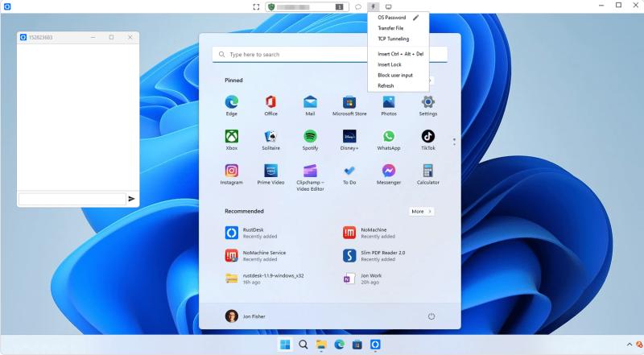This screenshot has height=355, width=644.
Task: Open File Explorer on taskbar
Action: 321,345
